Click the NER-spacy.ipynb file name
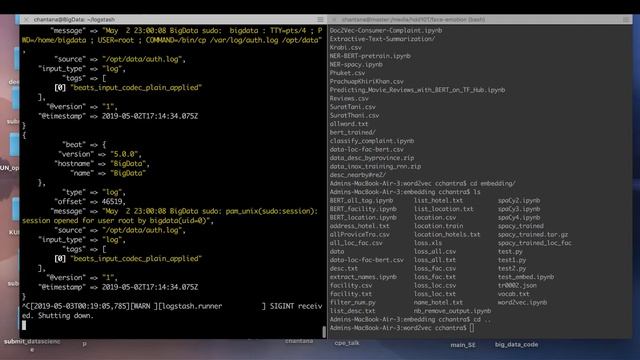Viewport: 640px width, 360px height. pyautogui.click(x=356, y=64)
